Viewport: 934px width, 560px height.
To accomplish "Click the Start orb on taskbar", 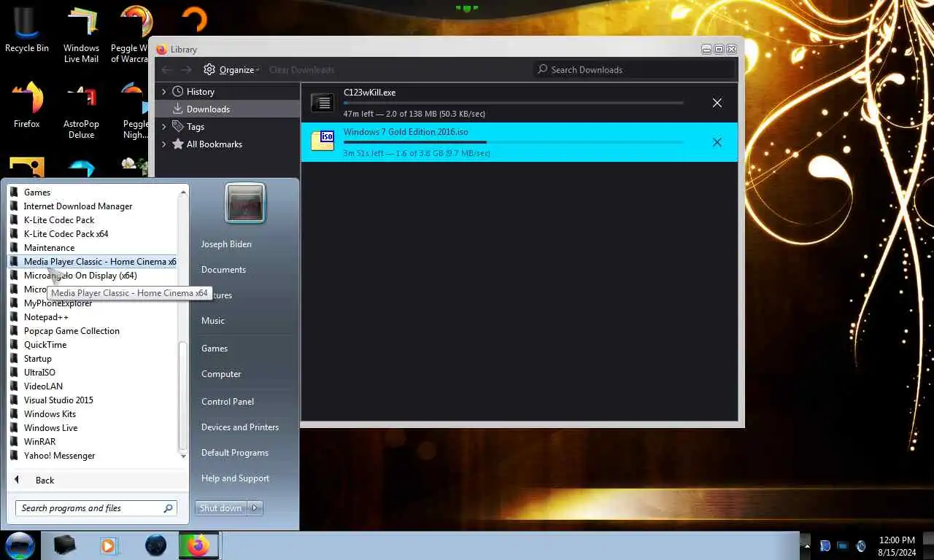I will (x=20, y=545).
